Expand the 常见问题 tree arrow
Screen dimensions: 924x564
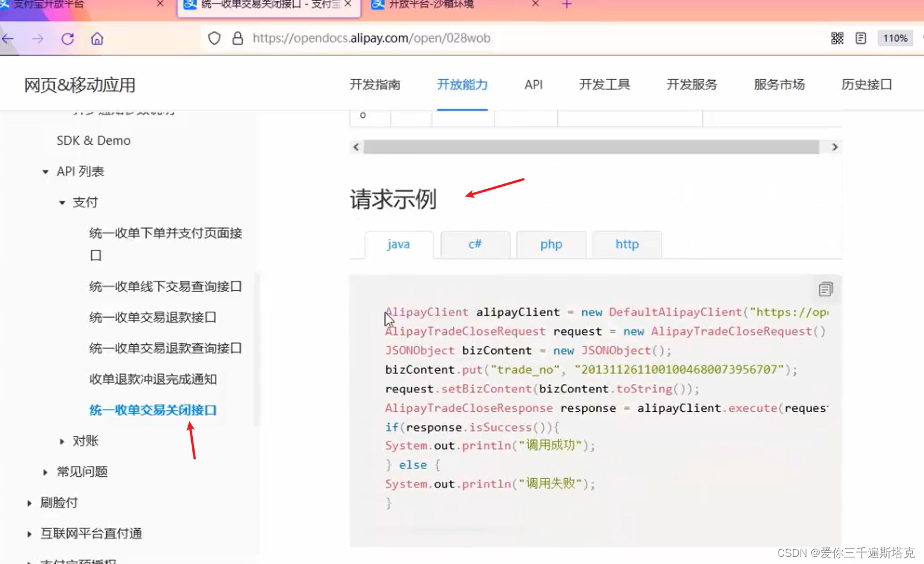tap(45, 472)
